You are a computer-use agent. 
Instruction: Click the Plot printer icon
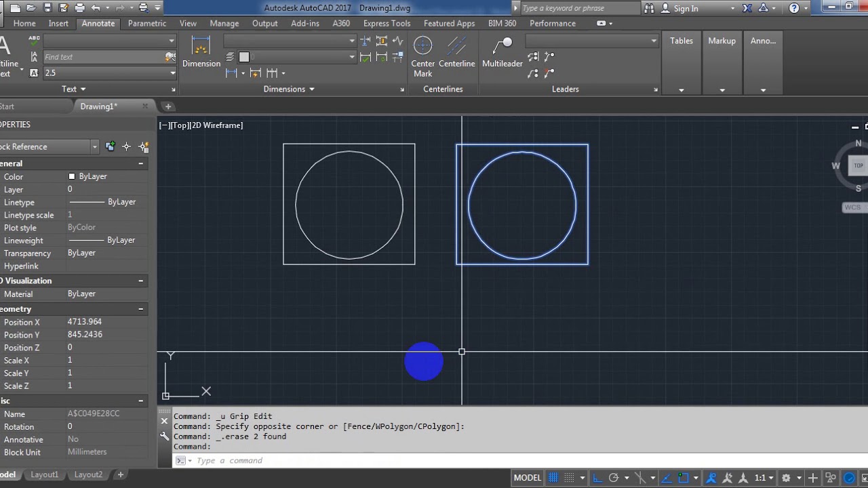80,8
